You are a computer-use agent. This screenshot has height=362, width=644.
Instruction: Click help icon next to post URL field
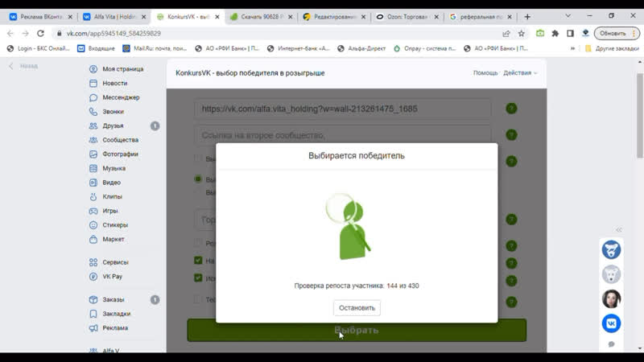click(511, 109)
